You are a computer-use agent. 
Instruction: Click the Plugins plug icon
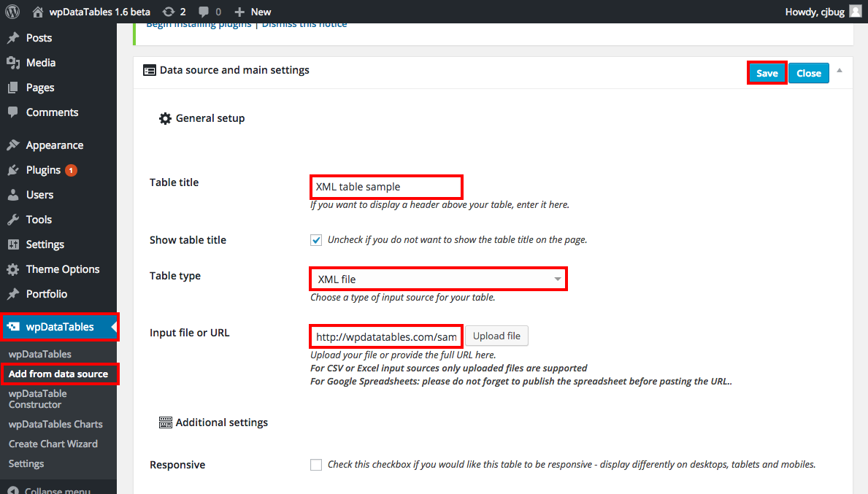[13, 170]
